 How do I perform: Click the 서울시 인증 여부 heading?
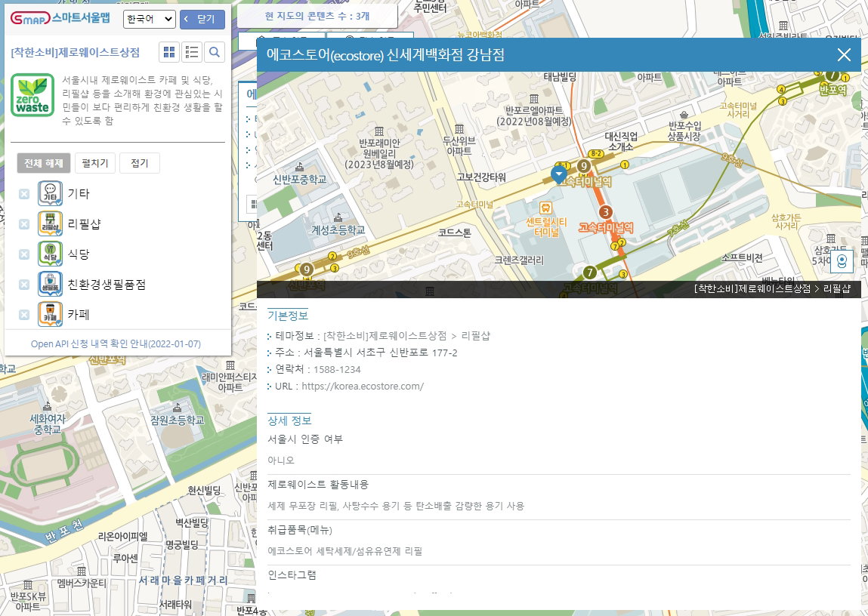[305, 439]
